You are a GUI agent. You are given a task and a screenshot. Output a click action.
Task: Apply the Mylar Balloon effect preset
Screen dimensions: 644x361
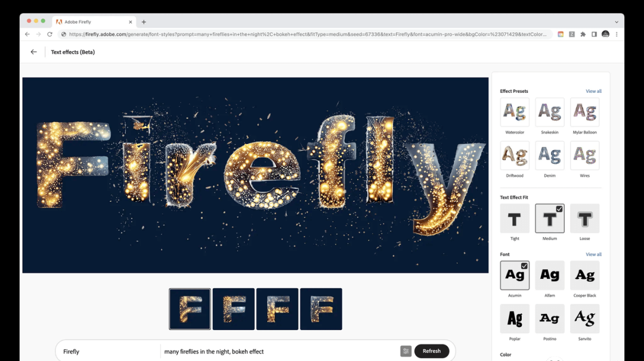click(584, 112)
